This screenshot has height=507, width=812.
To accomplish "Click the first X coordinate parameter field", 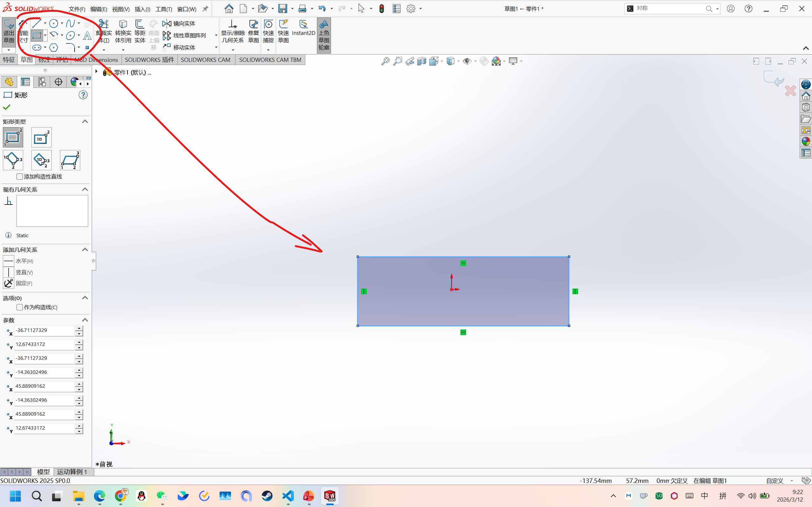I will tap(44, 331).
